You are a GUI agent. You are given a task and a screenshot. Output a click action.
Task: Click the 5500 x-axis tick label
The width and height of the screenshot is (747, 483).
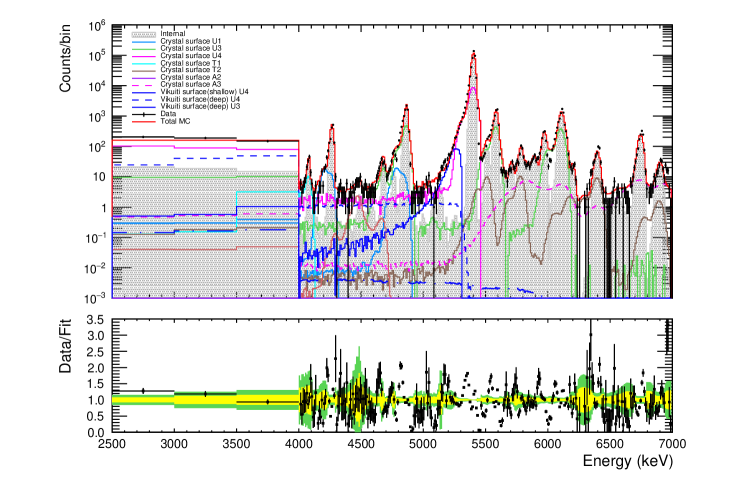click(x=485, y=444)
